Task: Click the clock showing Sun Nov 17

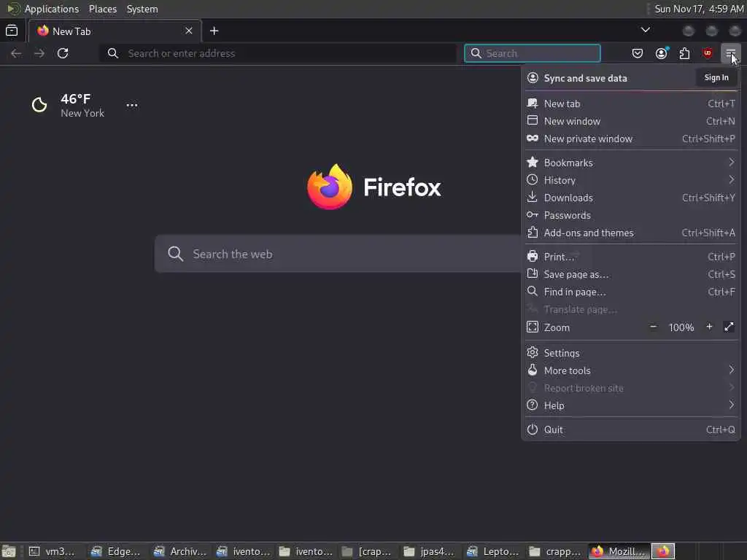Action: tap(699, 9)
